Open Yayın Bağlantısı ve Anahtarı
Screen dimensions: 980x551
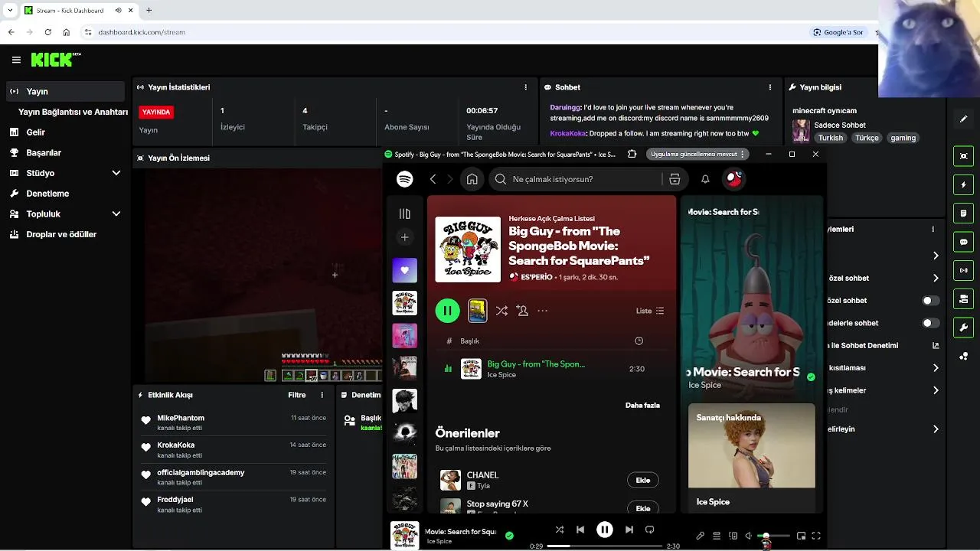point(73,112)
